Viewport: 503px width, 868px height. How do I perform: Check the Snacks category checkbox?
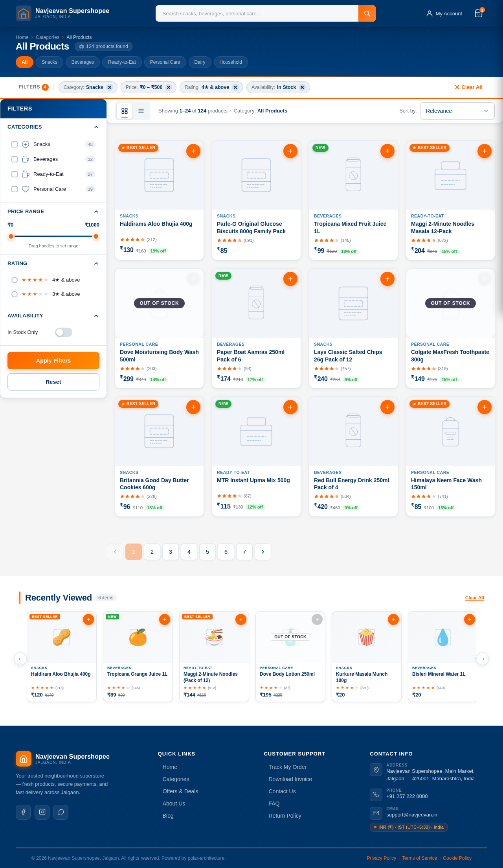point(15,144)
